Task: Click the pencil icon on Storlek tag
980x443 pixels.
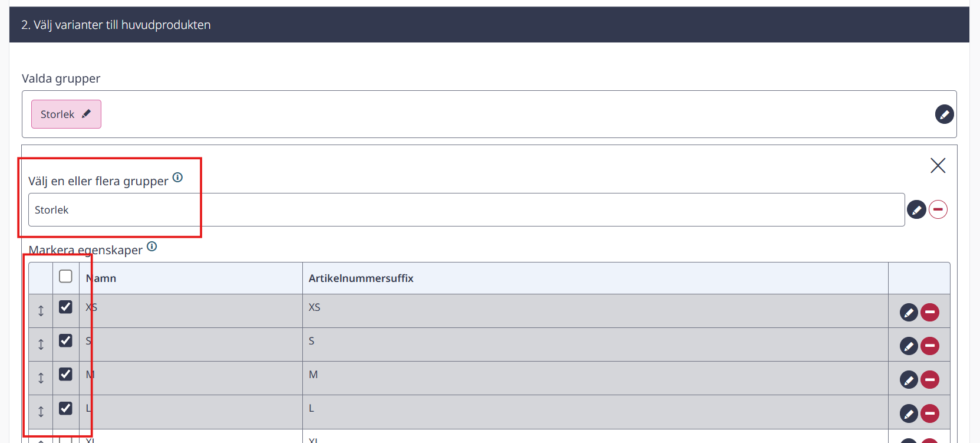Action: click(87, 114)
